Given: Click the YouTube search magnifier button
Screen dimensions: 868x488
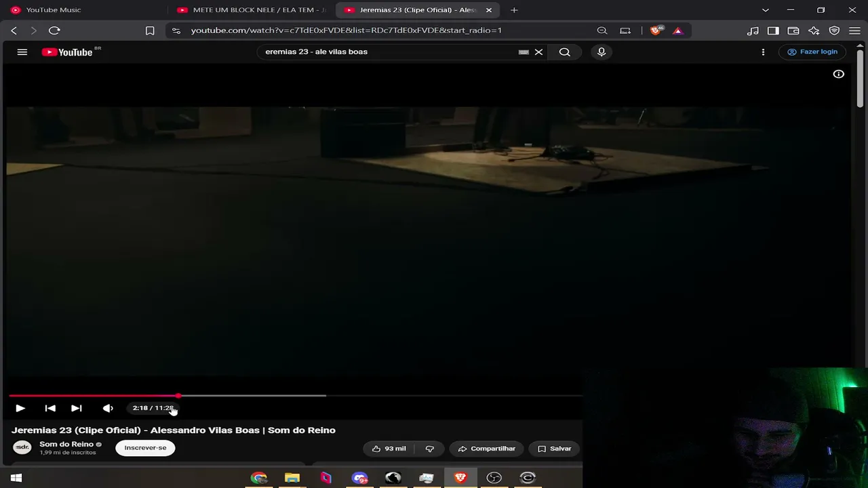Looking at the screenshot, I should [x=564, y=52].
